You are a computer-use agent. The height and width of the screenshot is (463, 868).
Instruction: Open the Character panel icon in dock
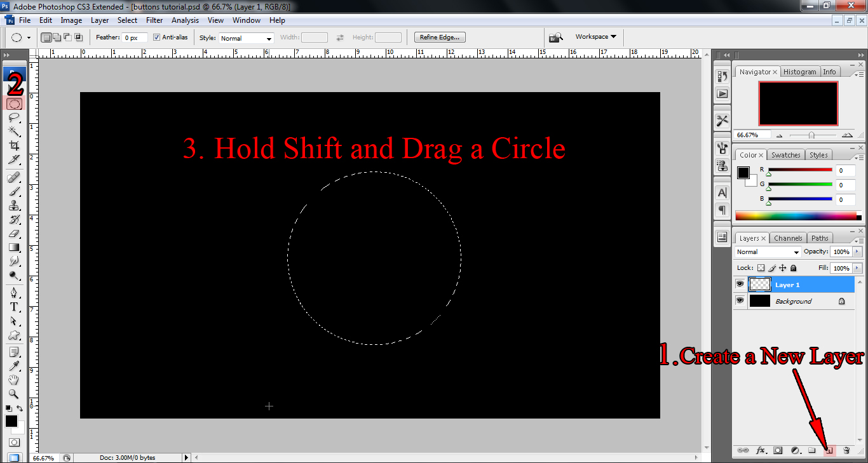(x=722, y=192)
